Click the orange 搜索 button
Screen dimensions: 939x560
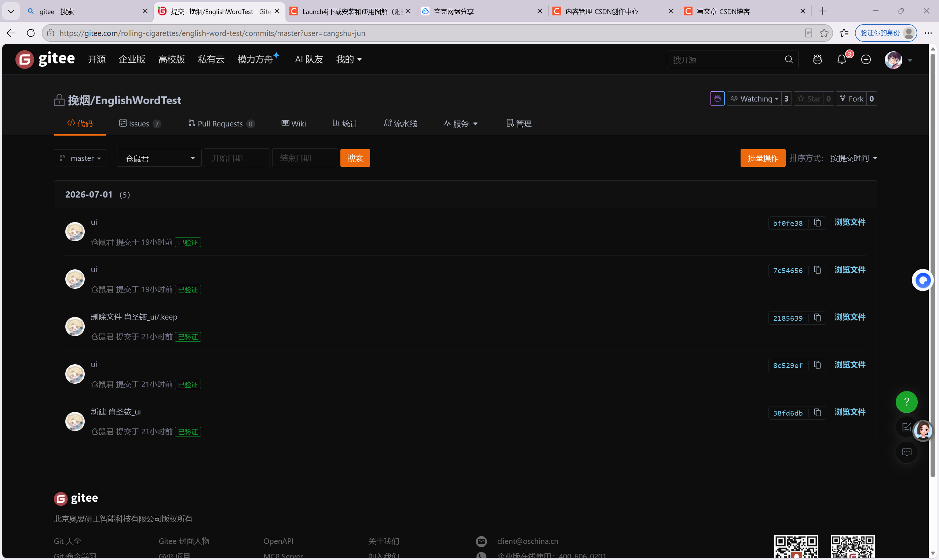click(355, 158)
